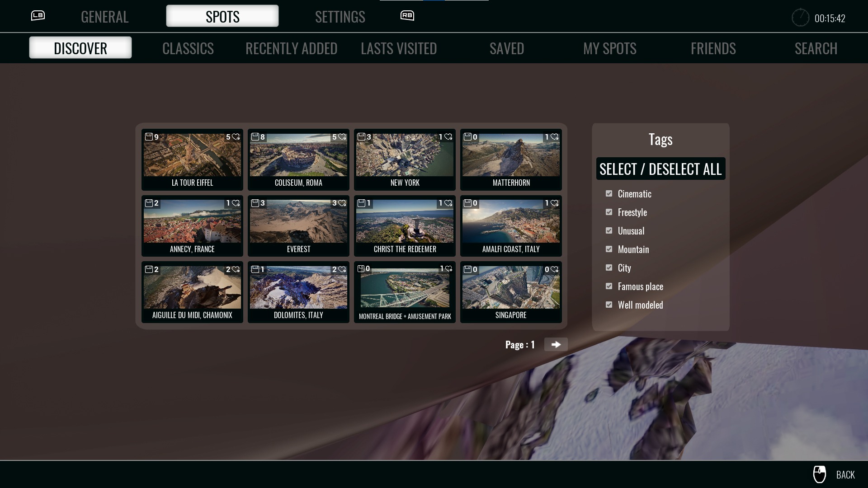Click the Back button

pyautogui.click(x=845, y=474)
